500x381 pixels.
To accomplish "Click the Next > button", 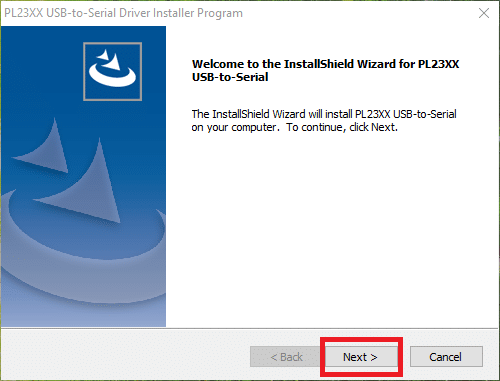I will pos(361,357).
